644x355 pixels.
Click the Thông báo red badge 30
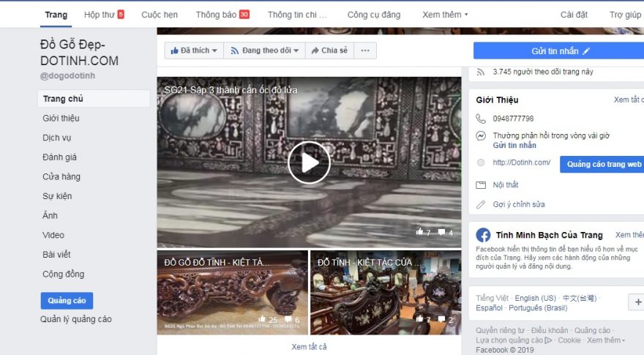pos(244,15)
